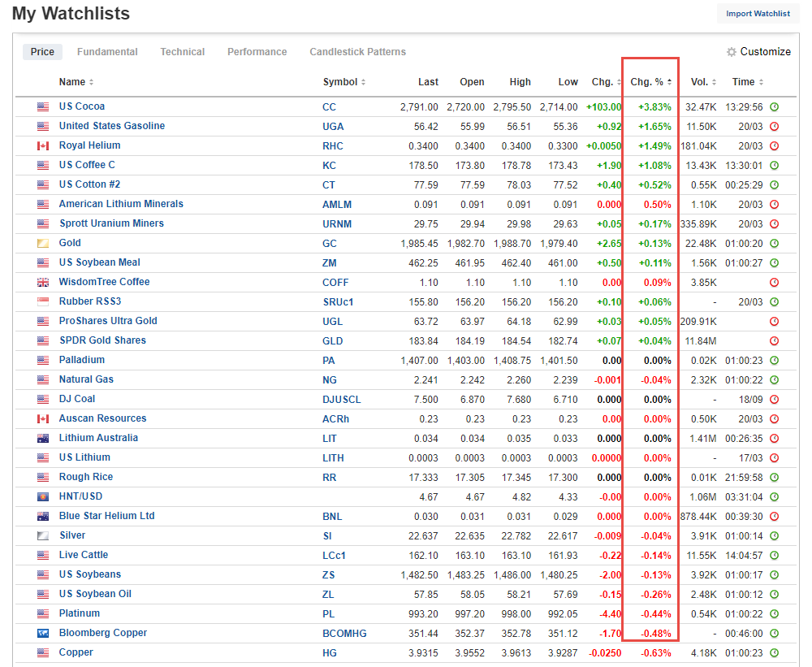Click the UK flag beside WisdomTree Coffee
This screenshot has width=812, height=667.
[43, 283]
